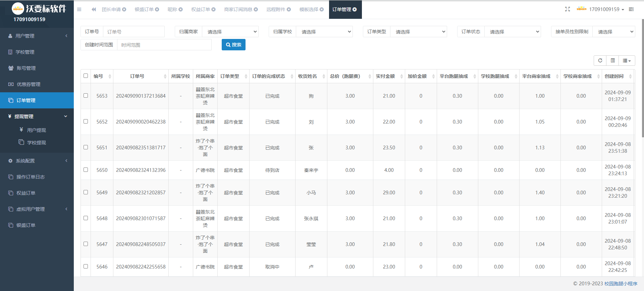The height and width of the screenshot is (291, 644).
Task: Click the blue 搜索 button
Action: coord(233,45)
